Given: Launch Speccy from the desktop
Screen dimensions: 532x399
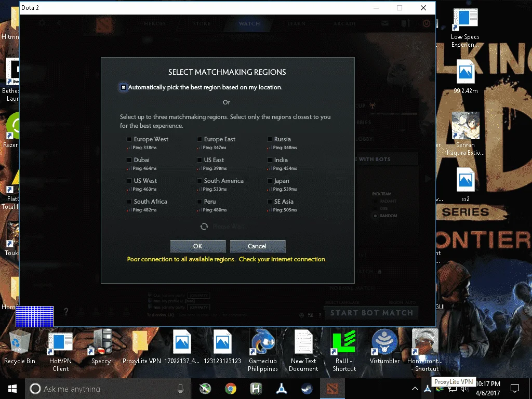Looking at the screenshot, I should tap(101, 347).
